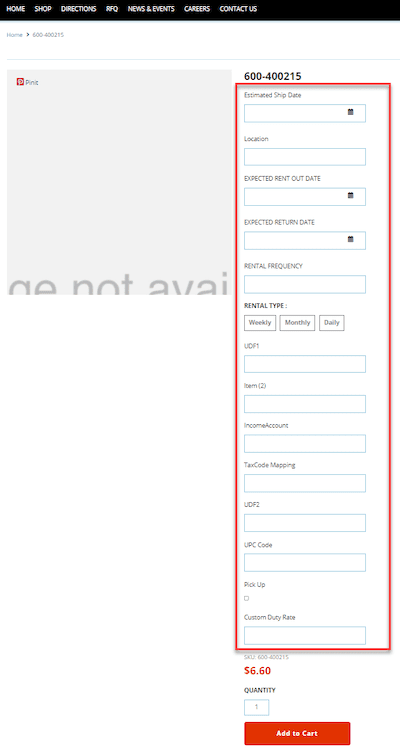
Task: Click the UDF1 input field
Action: click(305, 364)
